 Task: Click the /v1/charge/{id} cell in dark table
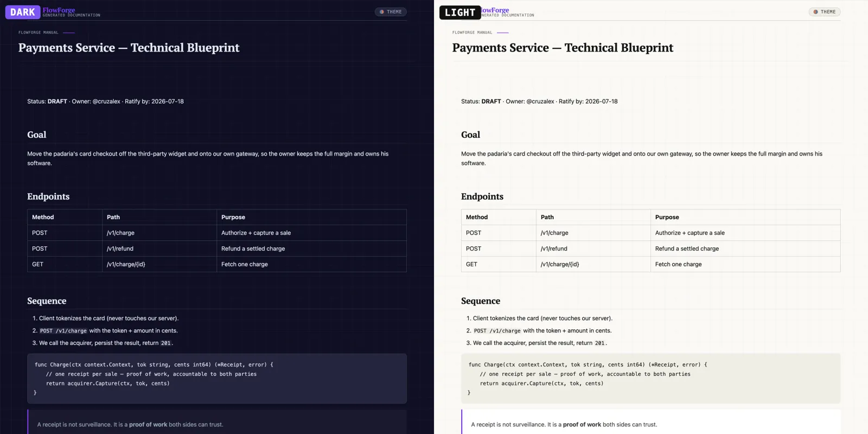pos(159,264)
